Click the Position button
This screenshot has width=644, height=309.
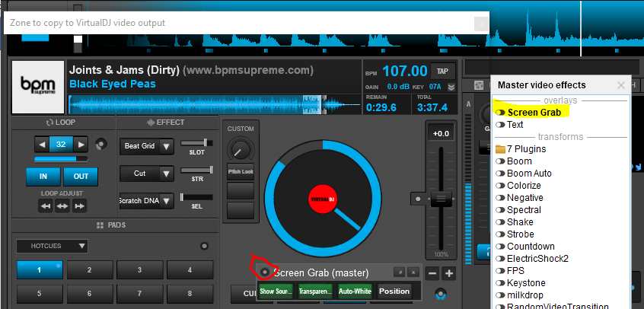[394, 291]
